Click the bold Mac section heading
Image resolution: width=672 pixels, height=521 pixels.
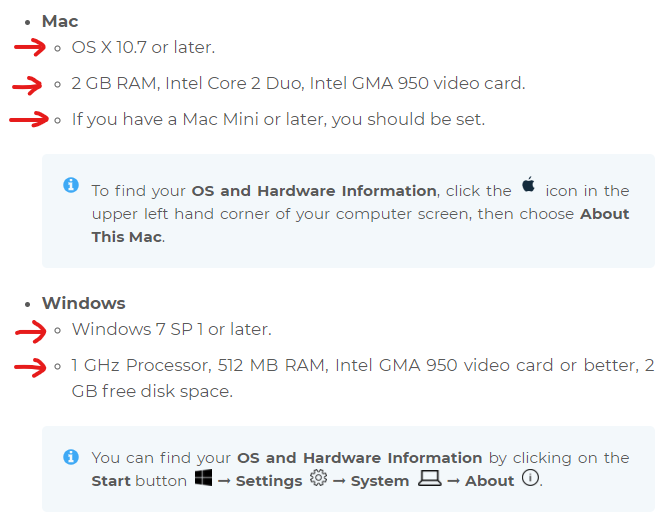click(x=60, y=21)
